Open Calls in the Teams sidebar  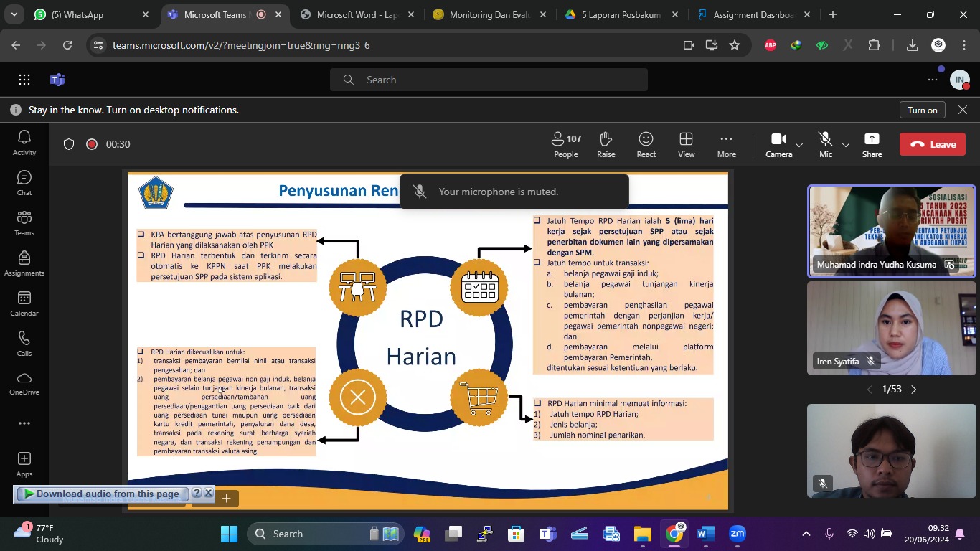[x=24, y=344]
